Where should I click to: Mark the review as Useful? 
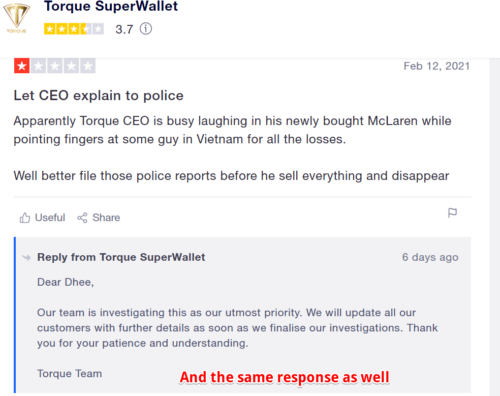(x=42, y=218)
